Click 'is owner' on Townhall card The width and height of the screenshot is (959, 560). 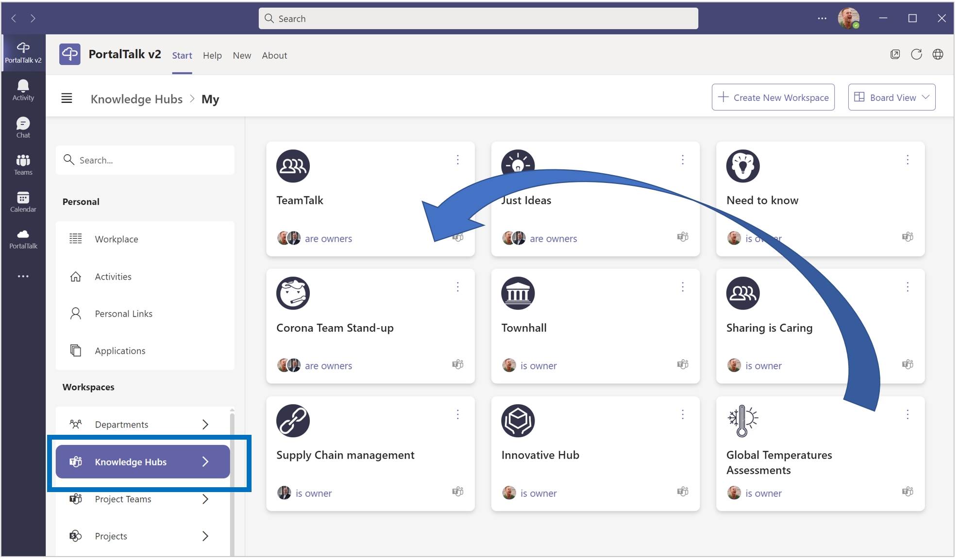(538, 366)
